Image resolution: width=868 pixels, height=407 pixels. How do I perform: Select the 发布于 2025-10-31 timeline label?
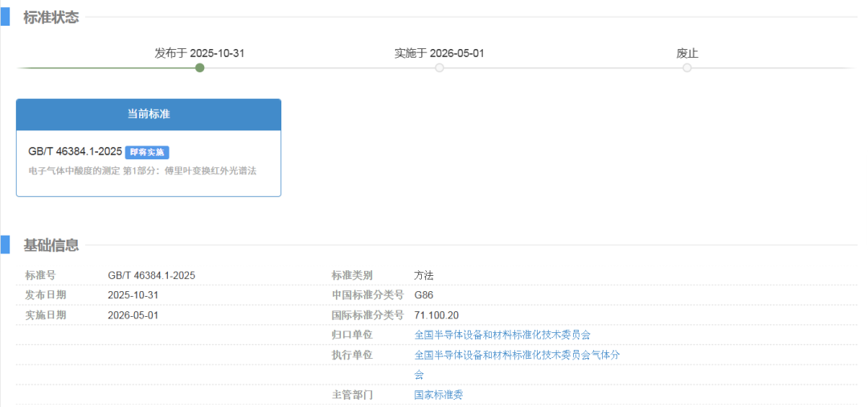point(199,53)
